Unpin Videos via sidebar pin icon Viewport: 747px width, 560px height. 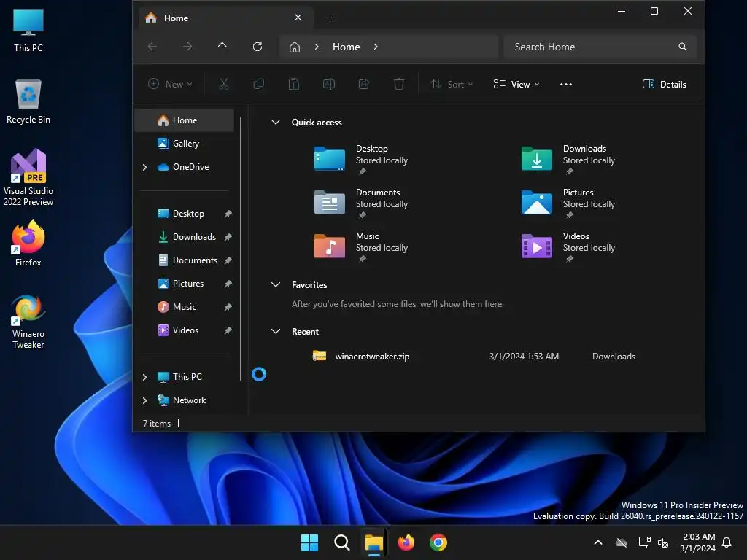tap(228, 330)
